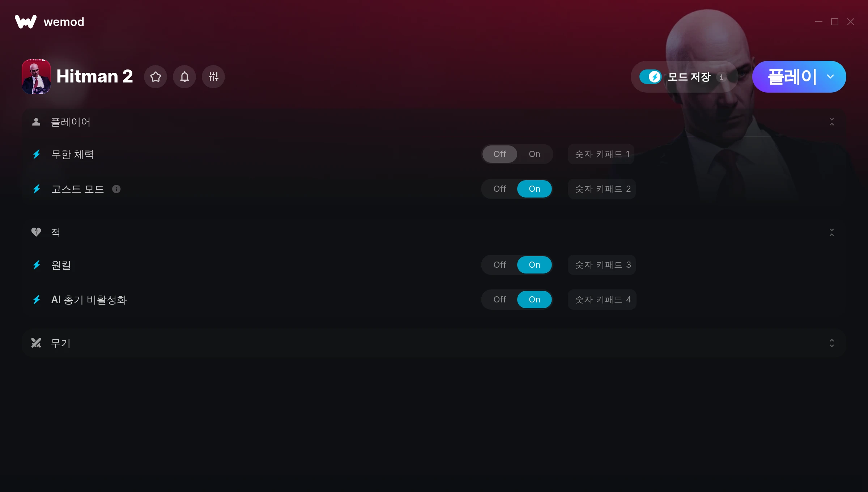Turn Off AI 총기 비활성화 cheat
This screenshot has height=492, width=868.
(x=499, y=300)
